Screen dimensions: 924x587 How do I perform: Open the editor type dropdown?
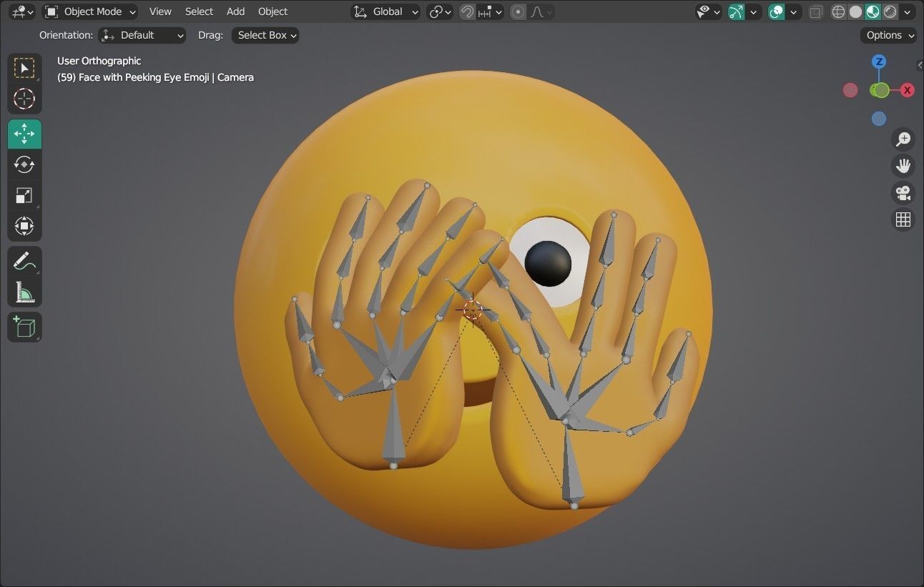point(23,11)
